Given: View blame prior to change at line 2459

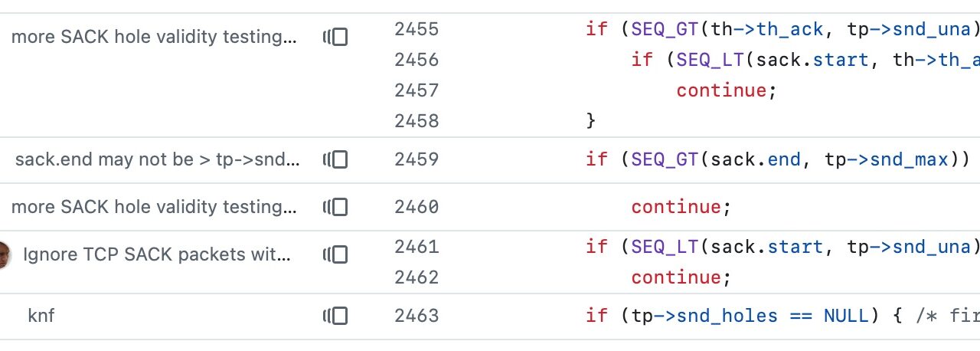Looking at the screenshot, I should point(335,159).
